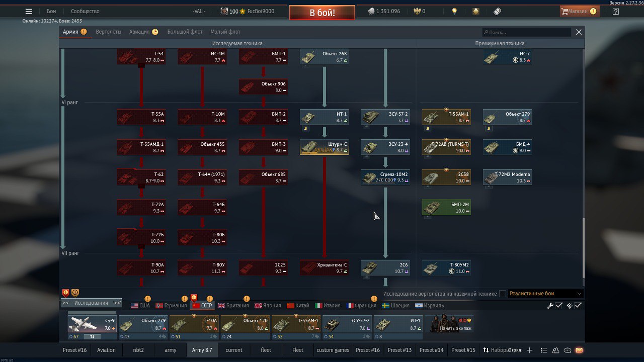The width and height of the screenshot is (644, 362).
Task: Open the FucBoi9000 player profile
Action: (x=261, y=11)
